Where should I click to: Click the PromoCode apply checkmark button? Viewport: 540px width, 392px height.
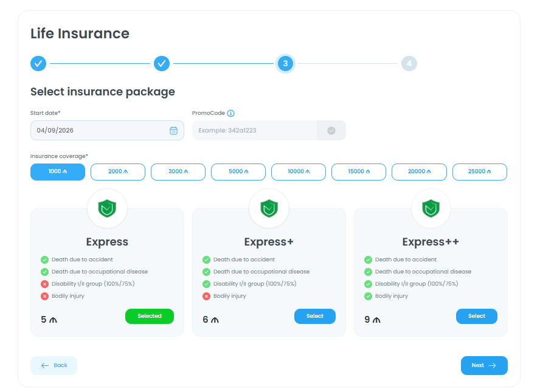pyautogui.click(x=331, y=130)
